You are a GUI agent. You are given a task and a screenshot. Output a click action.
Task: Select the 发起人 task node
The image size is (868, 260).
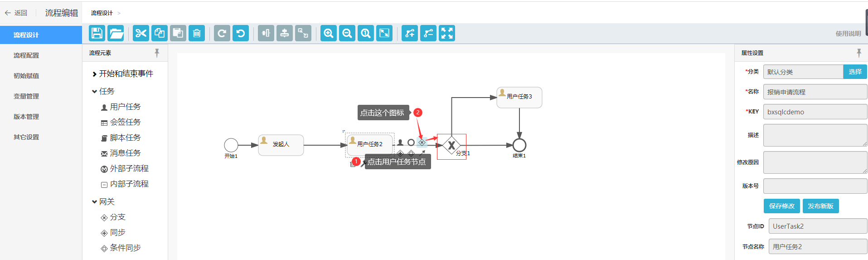281,145
